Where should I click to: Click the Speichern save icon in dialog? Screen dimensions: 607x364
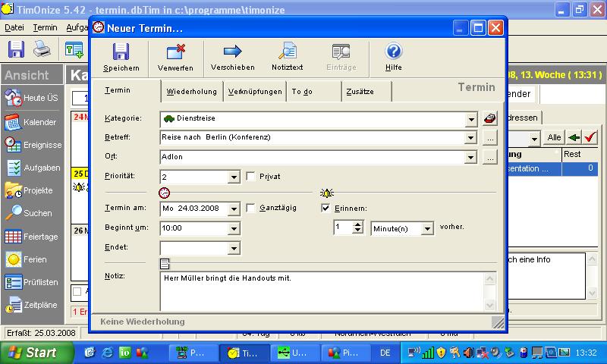pos(121,52)
